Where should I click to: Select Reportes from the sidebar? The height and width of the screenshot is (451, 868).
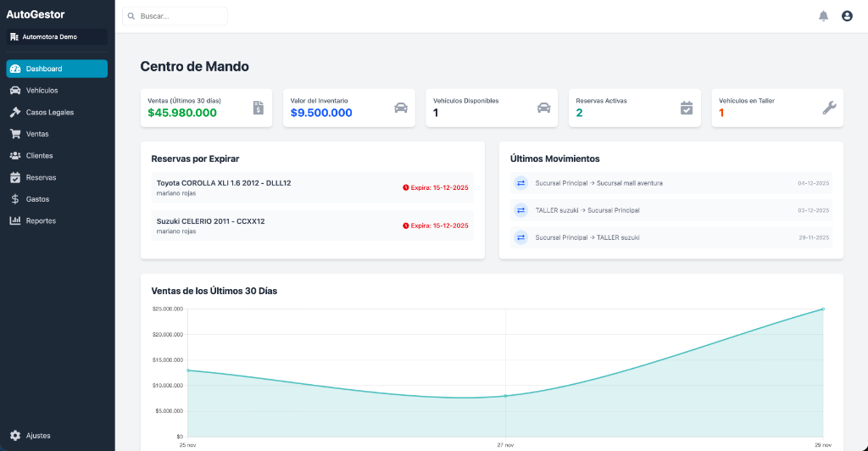click(x=41, y=221)
